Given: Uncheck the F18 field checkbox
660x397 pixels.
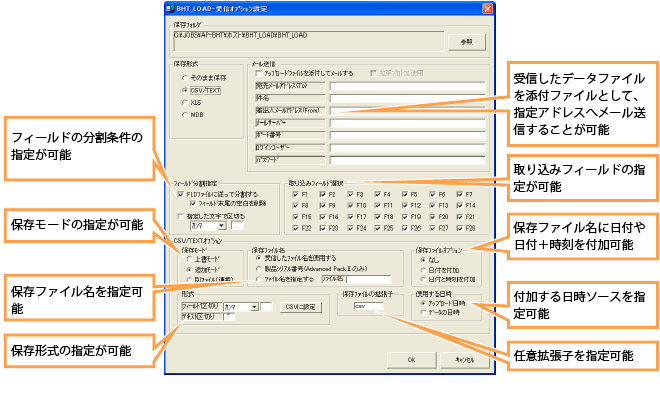Looking at the screenshot, I should tap(378, 217).
